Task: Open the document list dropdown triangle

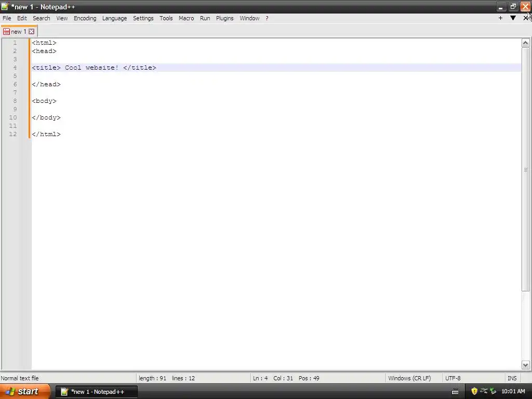Action: click(513, 18)
